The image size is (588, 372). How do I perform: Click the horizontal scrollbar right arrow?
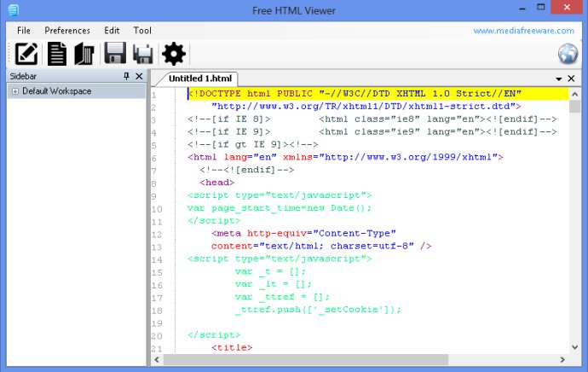562,359
